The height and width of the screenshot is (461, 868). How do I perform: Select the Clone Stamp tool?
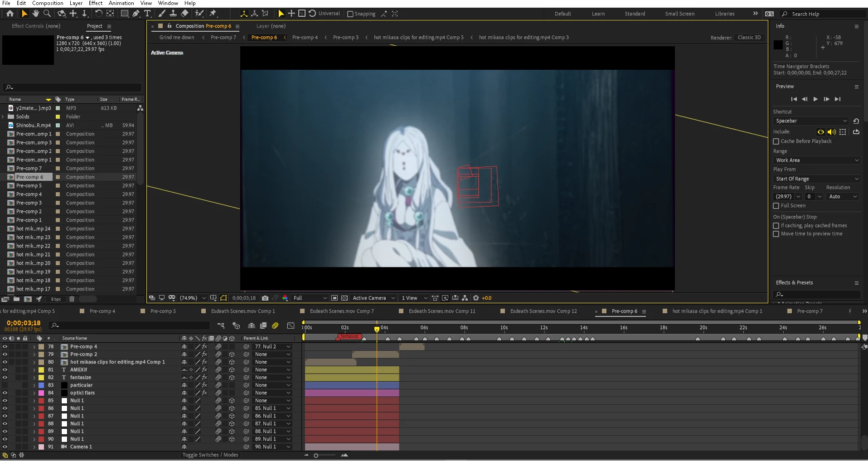(173, 14)
